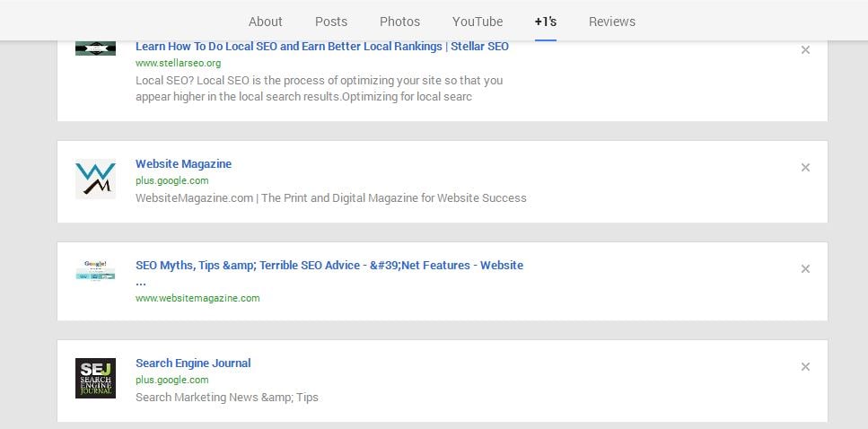Open the Reviews tab

pos(612,22)
